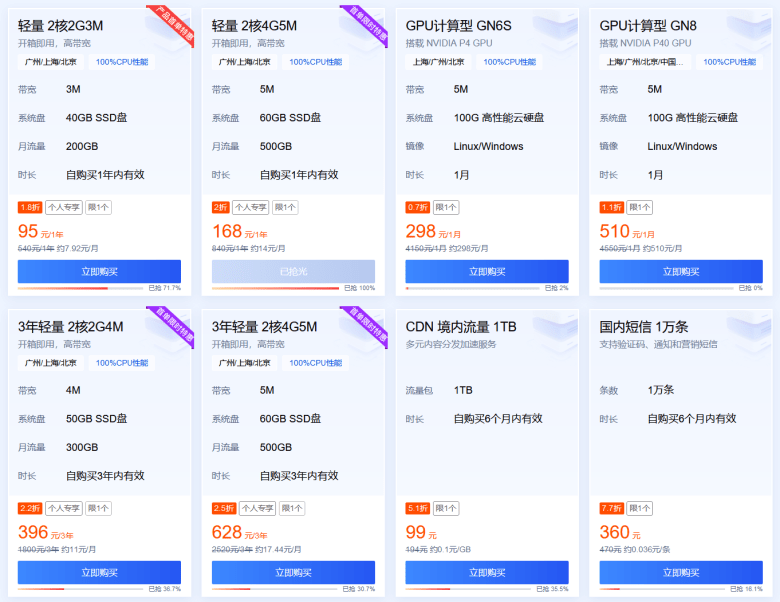The width and height of the screenshot is (780, 602).
Task: Click the 1.8折 discount tag
Action: tap(30, 207)
